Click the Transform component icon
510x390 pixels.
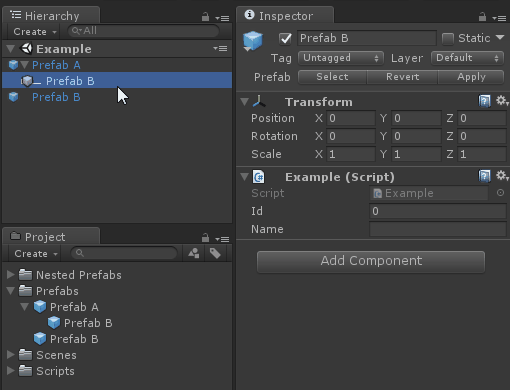click(259, 101)
